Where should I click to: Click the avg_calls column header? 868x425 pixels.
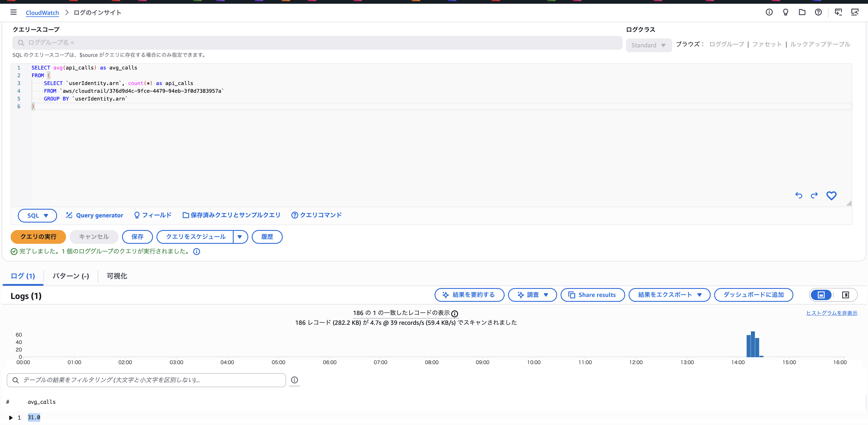[42, 402]
